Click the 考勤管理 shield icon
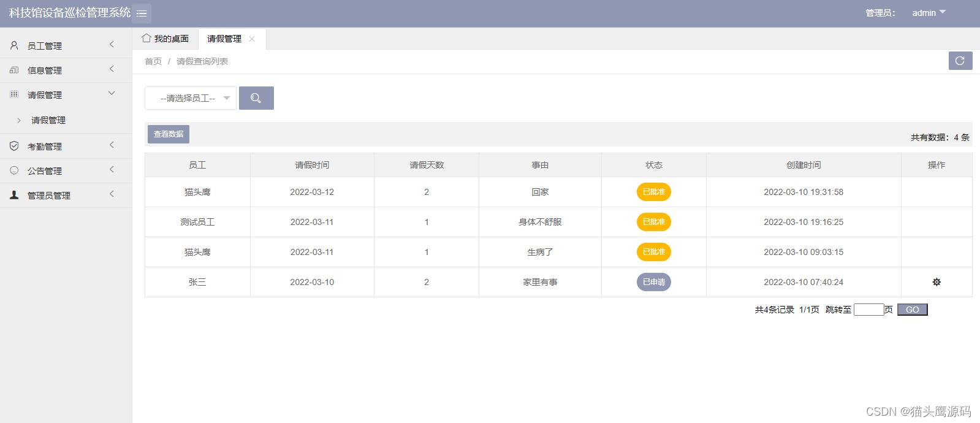The height and width of the screenshot is (423, 980). [14, 146]
